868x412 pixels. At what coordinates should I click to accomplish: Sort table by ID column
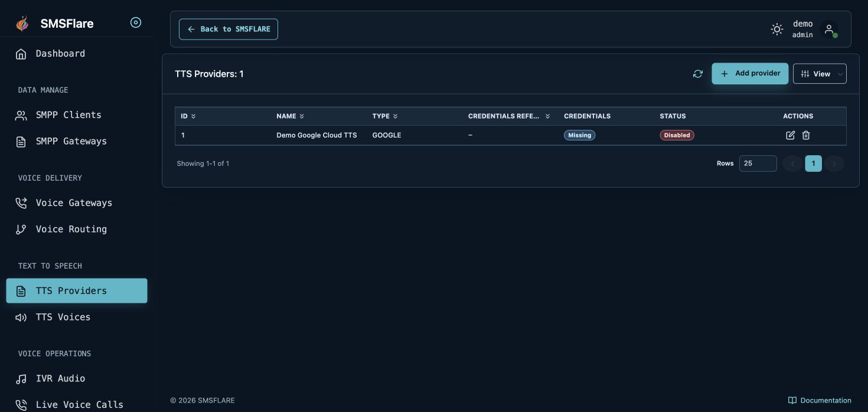(188, 116)
